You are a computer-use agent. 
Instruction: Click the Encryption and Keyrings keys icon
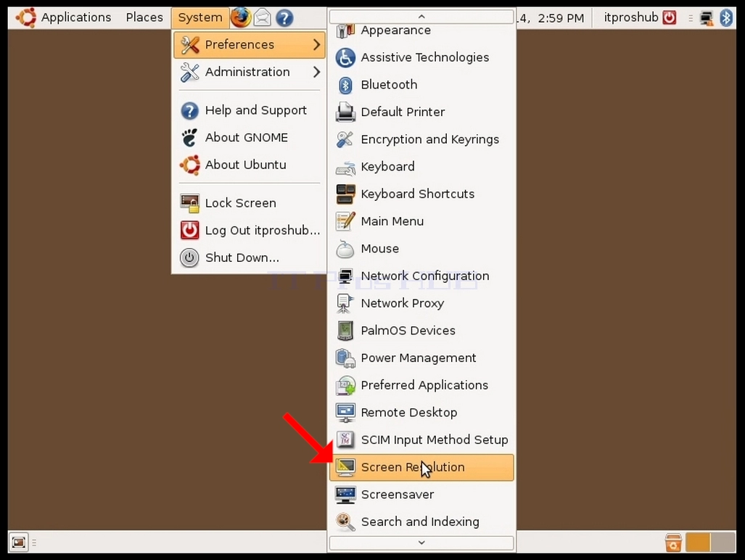click(345, 140)
